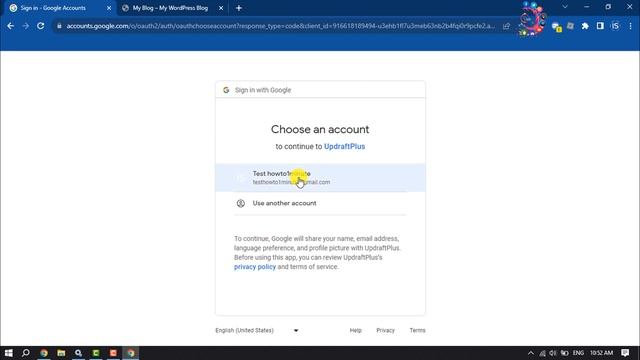
Task: Close the Sign in - Google Accounts tab
Action: (109, 8)
